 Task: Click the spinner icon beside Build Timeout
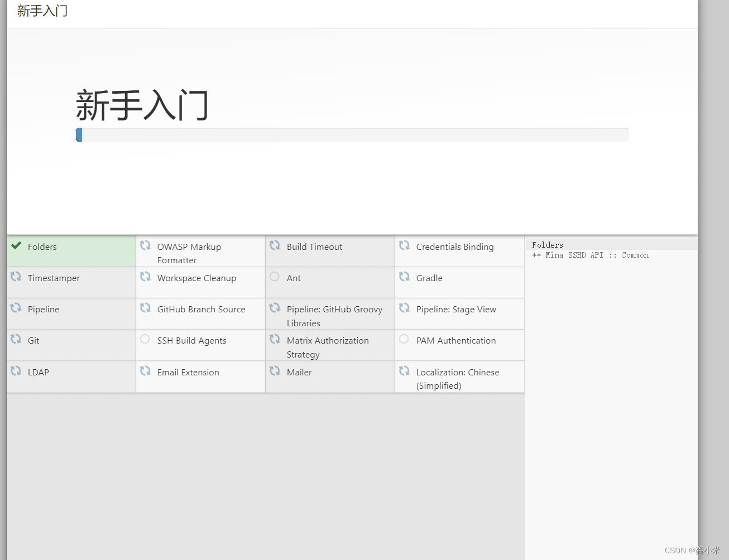tap(275, 245)
